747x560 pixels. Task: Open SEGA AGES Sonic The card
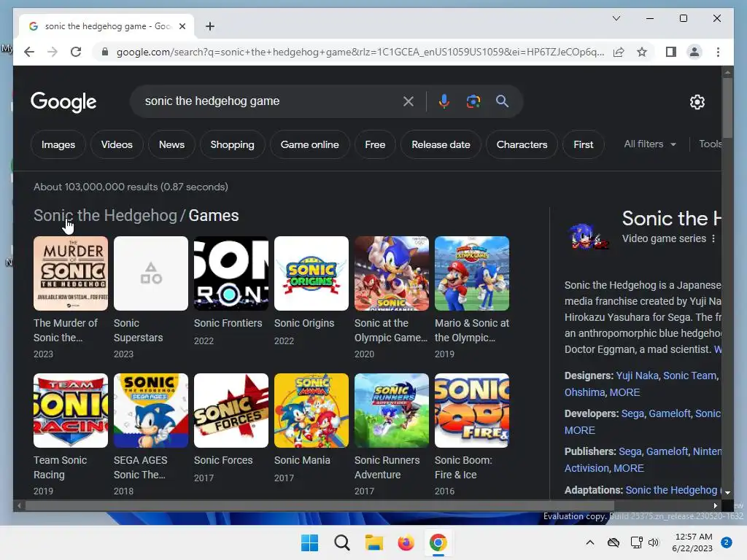coord(150,435)
